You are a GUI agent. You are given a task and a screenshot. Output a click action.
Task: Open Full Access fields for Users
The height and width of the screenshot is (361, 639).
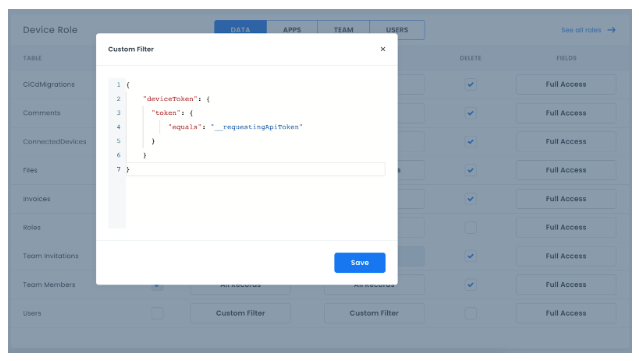(x=566, y=313)
